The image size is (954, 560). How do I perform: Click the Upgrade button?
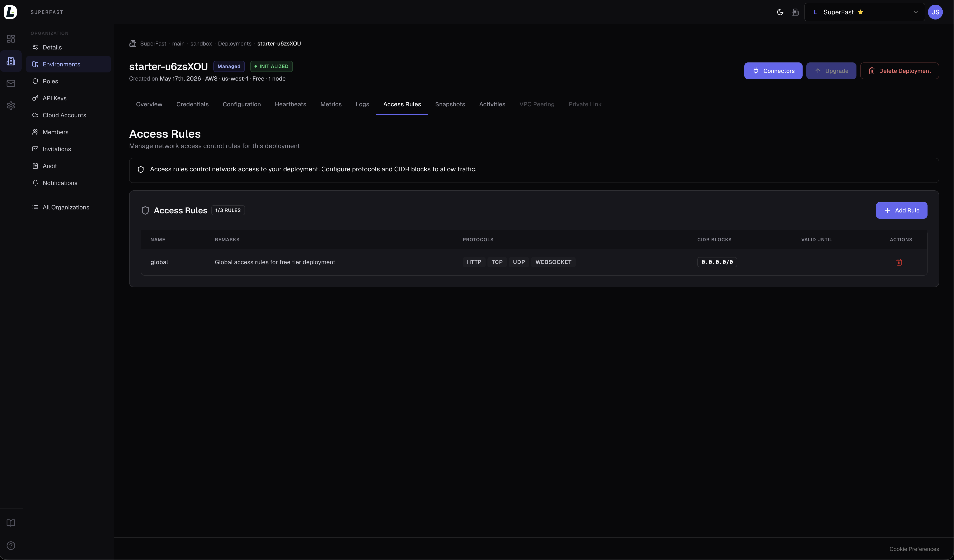pos(831,71)
